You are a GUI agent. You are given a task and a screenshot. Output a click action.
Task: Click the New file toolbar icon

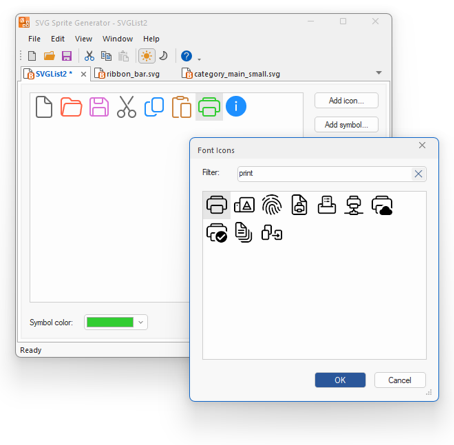click(32, 56)
